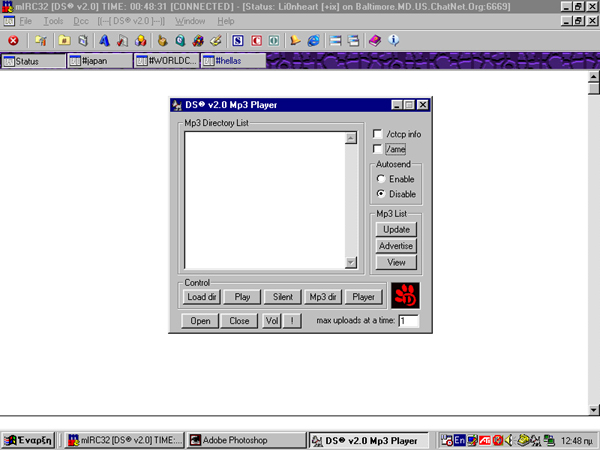This screenshot has width=600, height=450.
Task: Click the Advertise button
Action: 396,246
